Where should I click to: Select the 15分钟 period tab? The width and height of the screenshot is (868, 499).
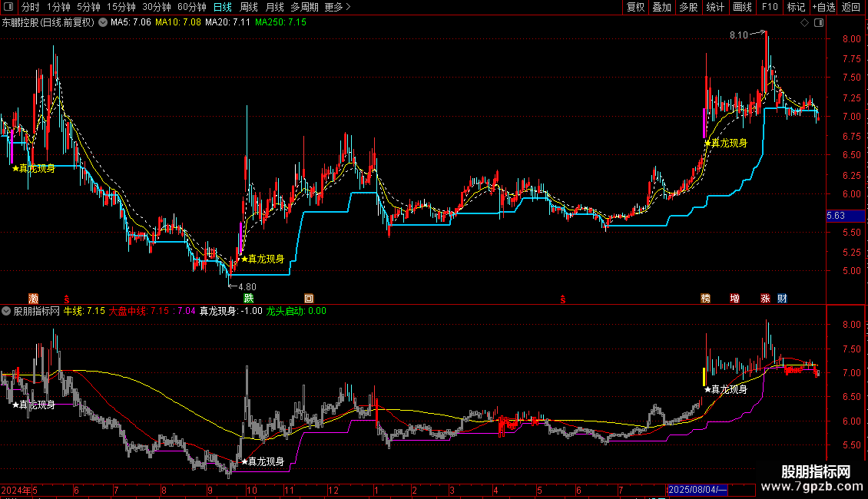point(121,7)
